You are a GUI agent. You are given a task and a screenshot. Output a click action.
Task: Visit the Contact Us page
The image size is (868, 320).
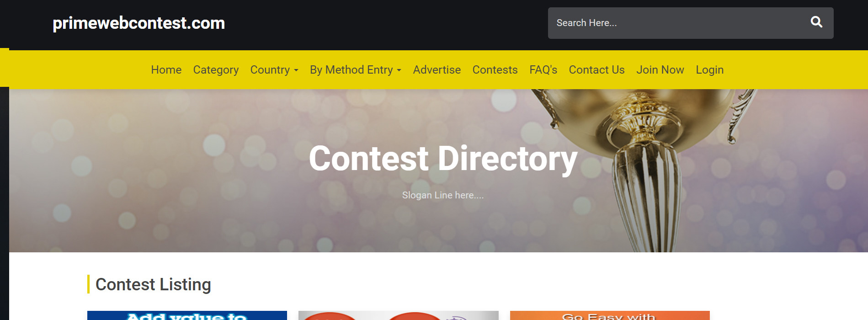pos(596,70)
